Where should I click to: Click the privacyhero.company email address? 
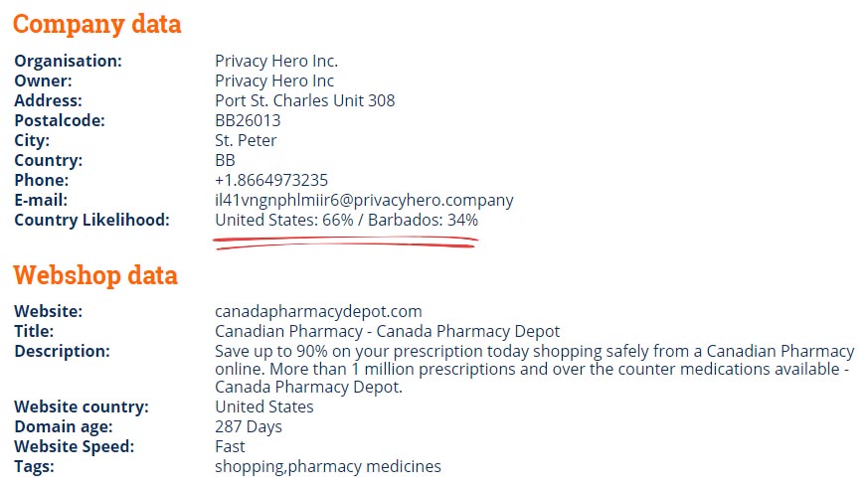click(x=364, y=201)
